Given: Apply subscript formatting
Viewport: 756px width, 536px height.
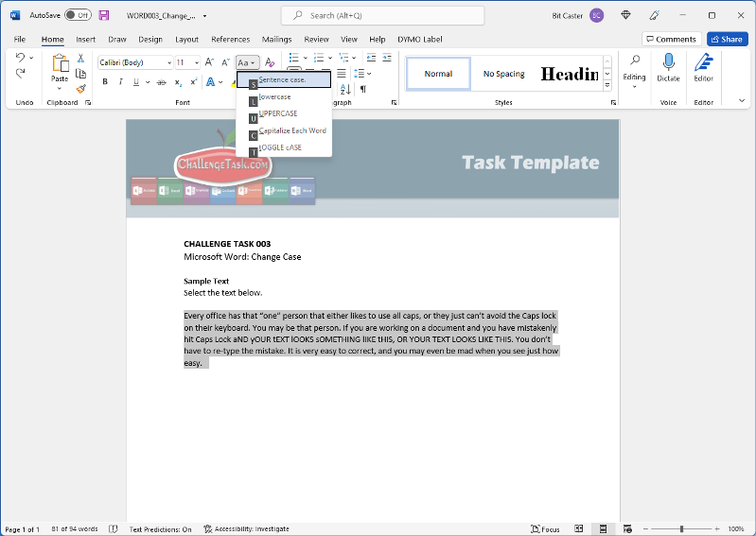Looking at the screenshot, I should point(178,82).
